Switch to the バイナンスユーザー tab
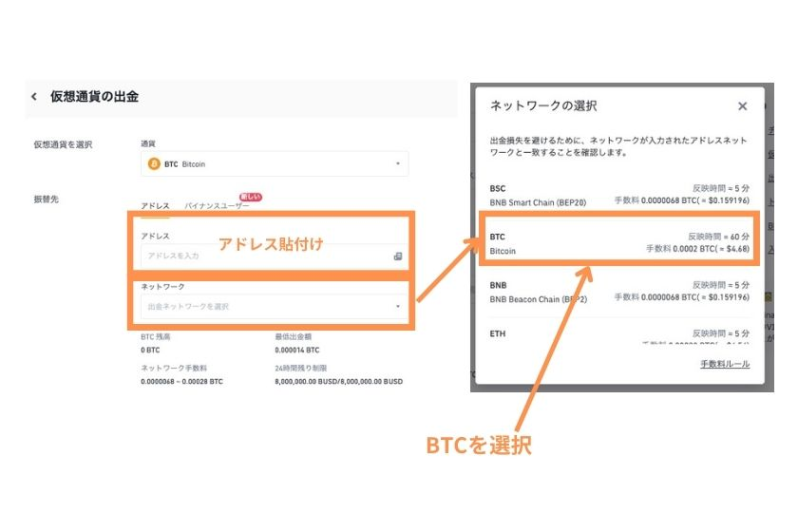The image size is (798, 532). point(217,205)
